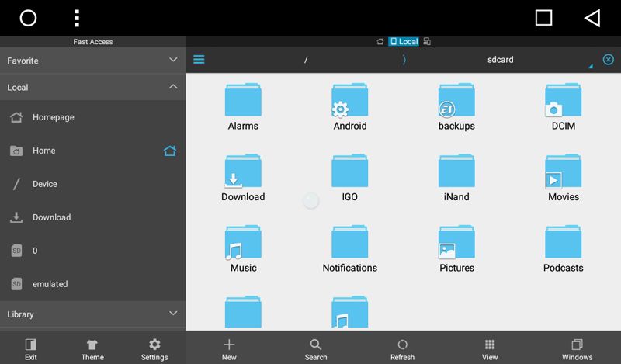The image size is (621, 364).
Task: Open the Android folder
Action: (350, 106)
